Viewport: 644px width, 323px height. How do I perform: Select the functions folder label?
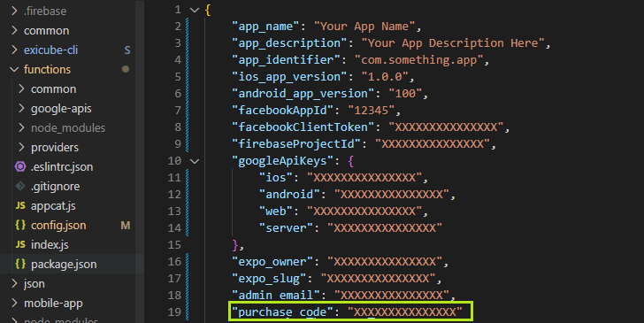[x=47, y=69]
